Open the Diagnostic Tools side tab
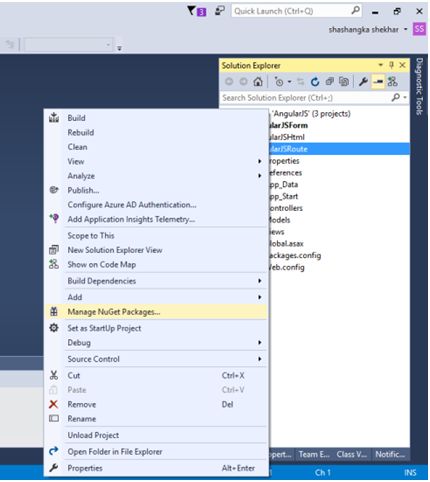The height and width of the screenshot is (482, 430). coord(419,86)
